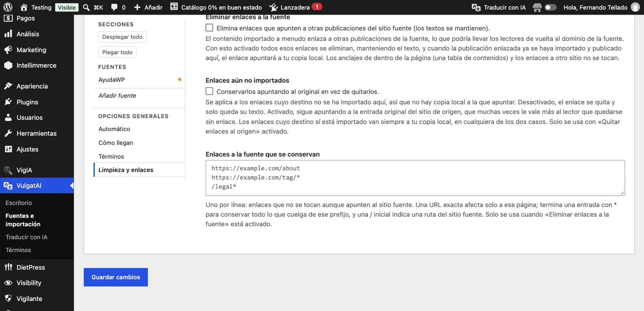Click the Testing site name

pos(41,7)
